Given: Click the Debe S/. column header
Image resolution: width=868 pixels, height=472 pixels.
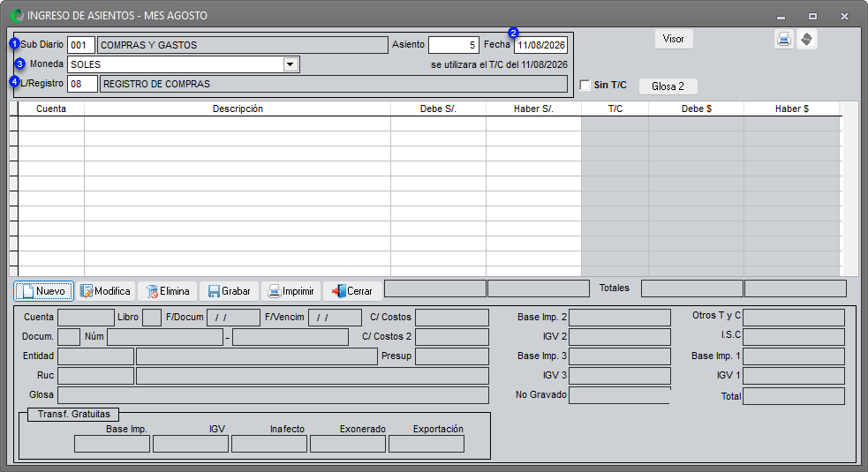Looking at the screenshot, I should coord(438,109).
